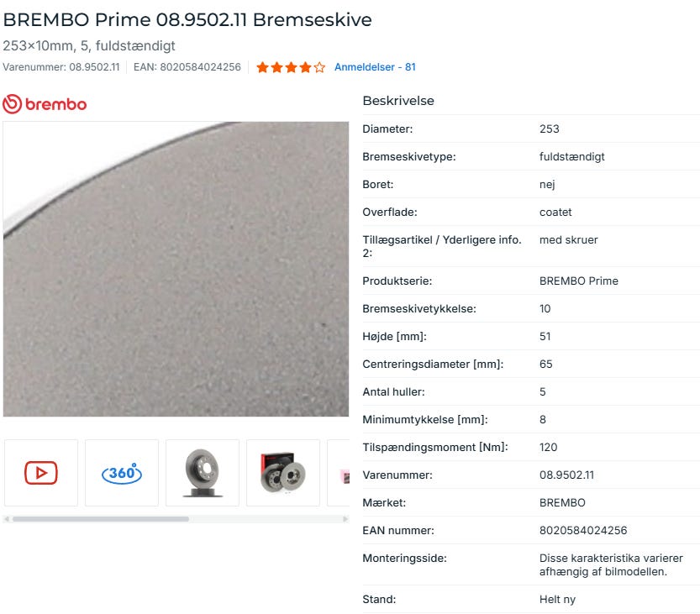The height and width of the screenshot is (614, 700).
Task: Click the thumbnail scrollbar left arrow
Action: coord(6,519)
